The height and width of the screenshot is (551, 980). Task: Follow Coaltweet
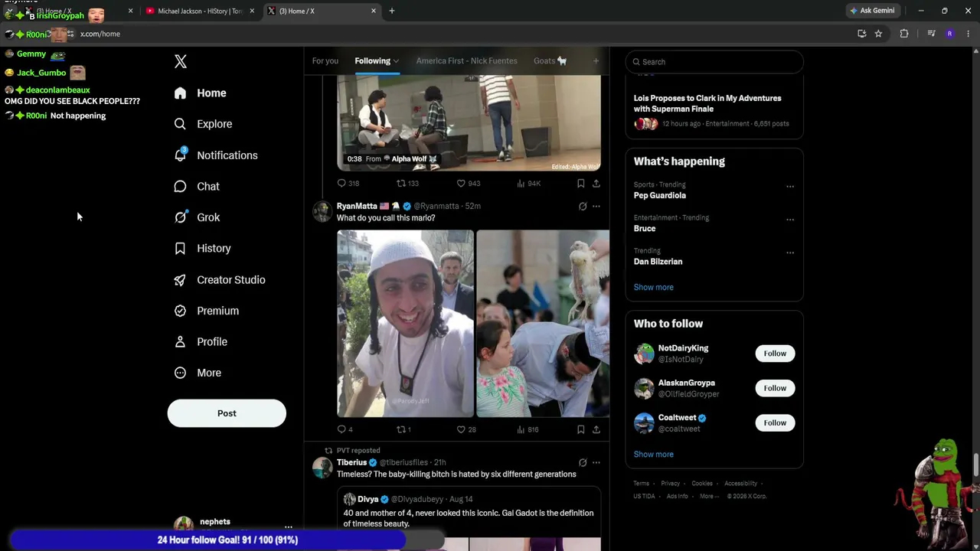[775, 422]
